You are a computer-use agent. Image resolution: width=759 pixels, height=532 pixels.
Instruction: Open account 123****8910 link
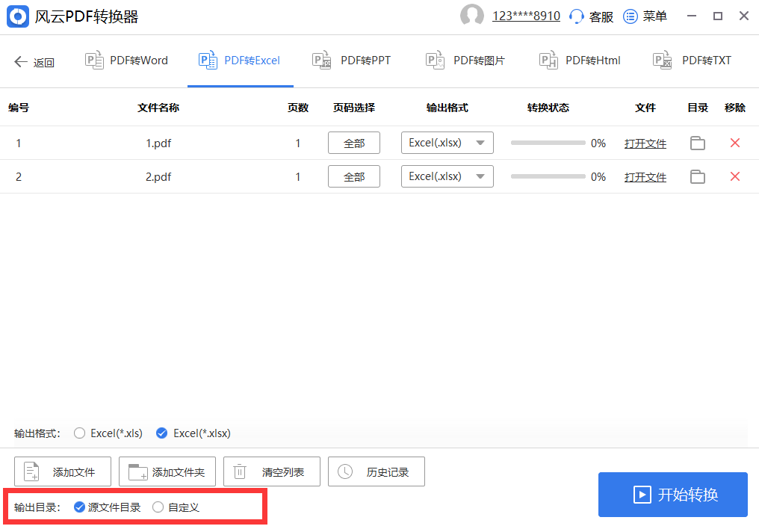(526, 16)
